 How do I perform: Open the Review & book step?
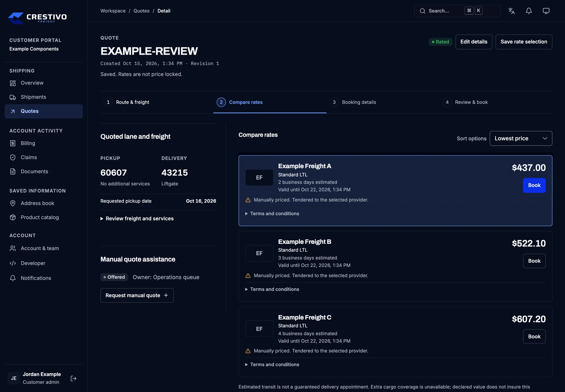pyautogui.click(x=496, y=102)
